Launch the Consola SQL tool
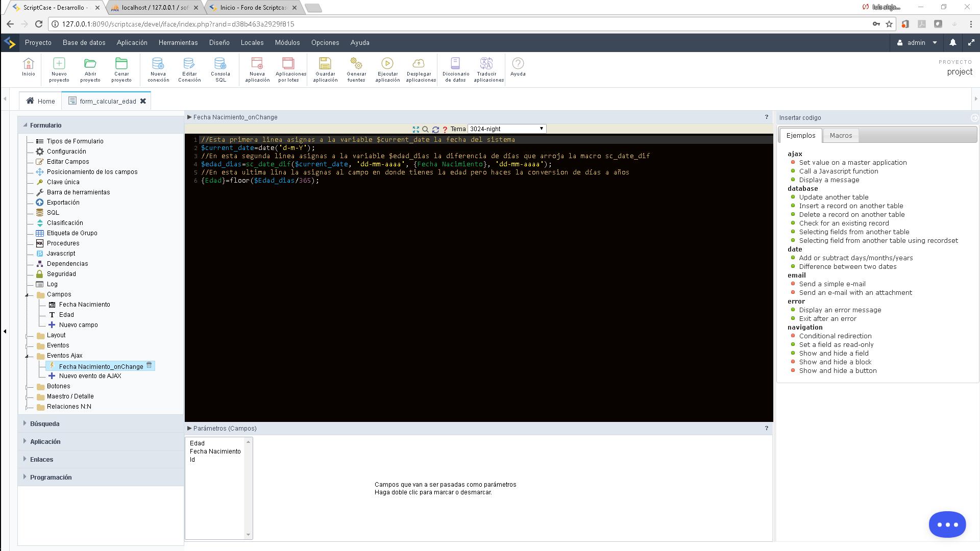 220,69
